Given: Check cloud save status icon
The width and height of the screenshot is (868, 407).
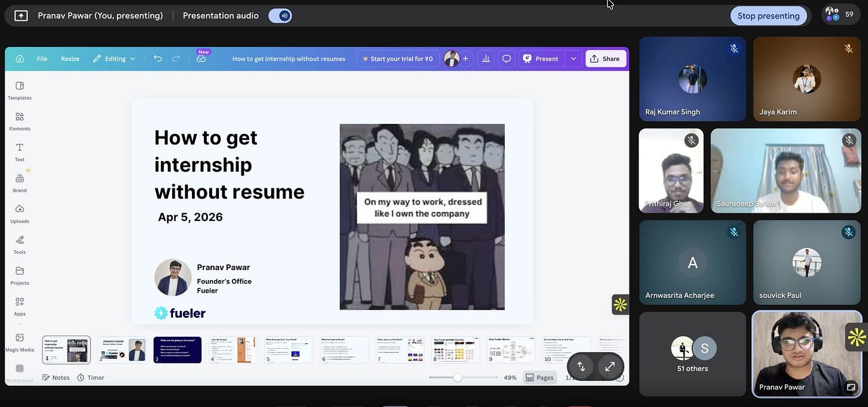Looking at the screenshot, I should [x=201, y=58].
